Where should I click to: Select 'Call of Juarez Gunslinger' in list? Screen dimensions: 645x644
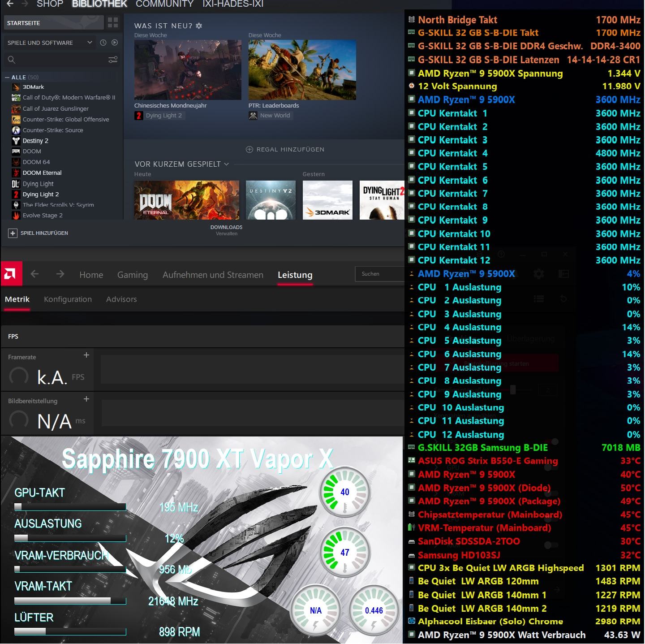(56, 108)
